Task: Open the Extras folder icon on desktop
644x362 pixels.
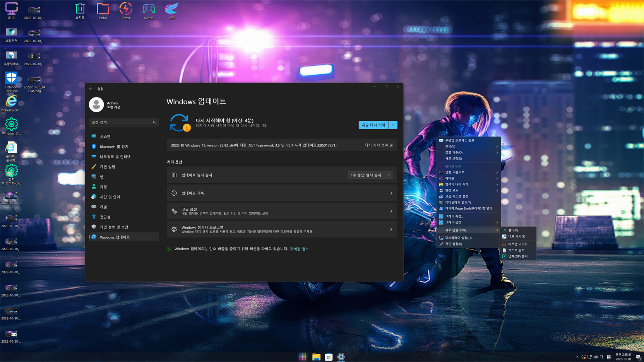Action: click(103, 10)
